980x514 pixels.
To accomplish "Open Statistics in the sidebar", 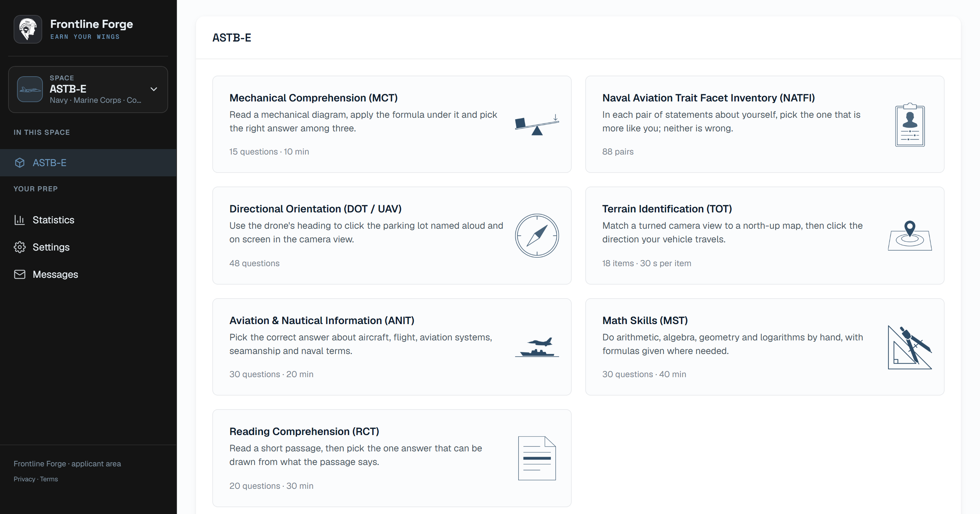I will [x=88, y=220].
